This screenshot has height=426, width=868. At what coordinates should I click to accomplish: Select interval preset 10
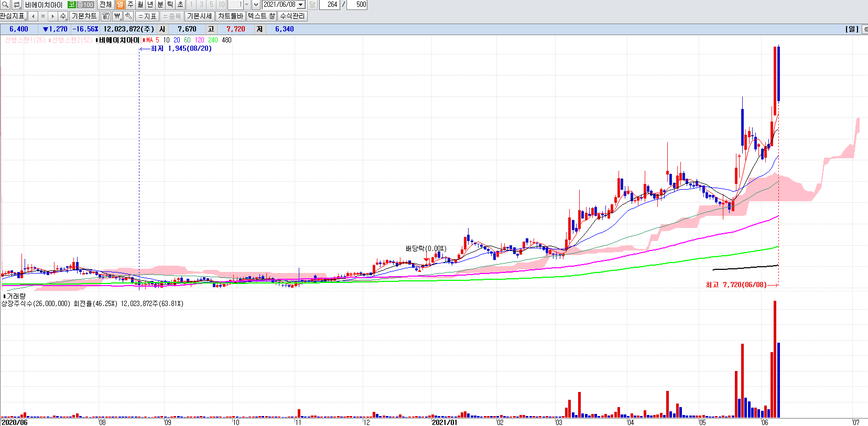221,4
